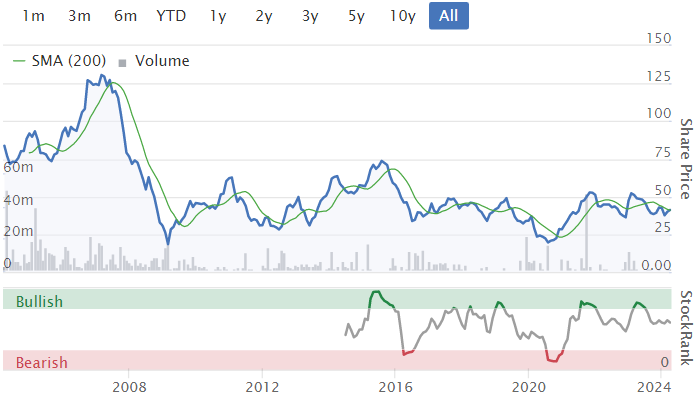This screenshot has height=394, width=700.
Task: Click the StockRank axis title
Action: pyautogui.click(x=687, y=328)
